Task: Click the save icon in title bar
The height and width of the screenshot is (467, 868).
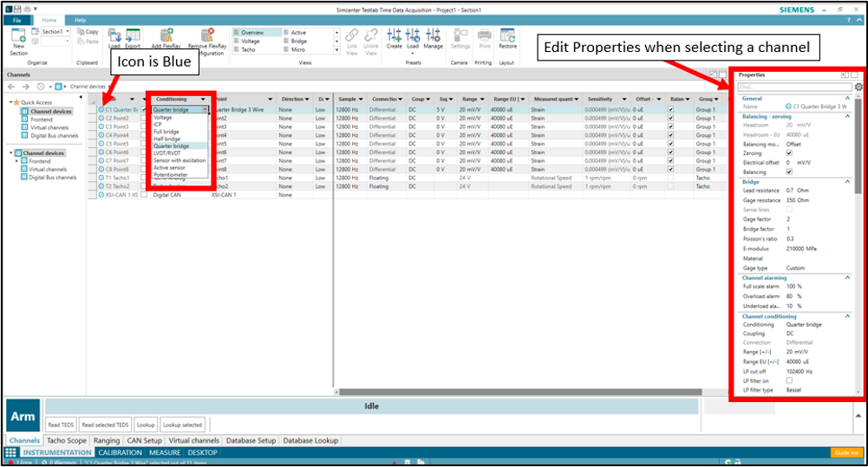Action: point(17,10)
